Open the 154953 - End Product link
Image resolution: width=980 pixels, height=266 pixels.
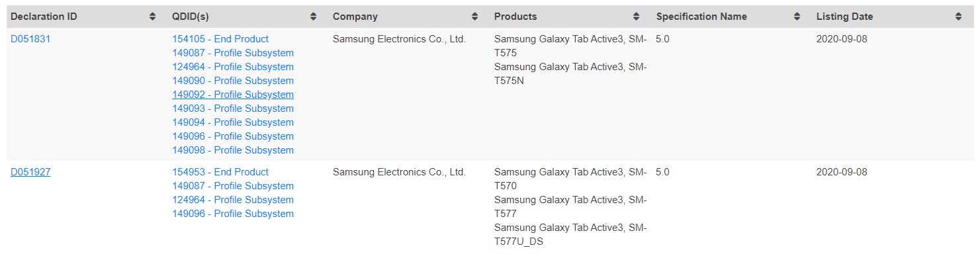220,172
